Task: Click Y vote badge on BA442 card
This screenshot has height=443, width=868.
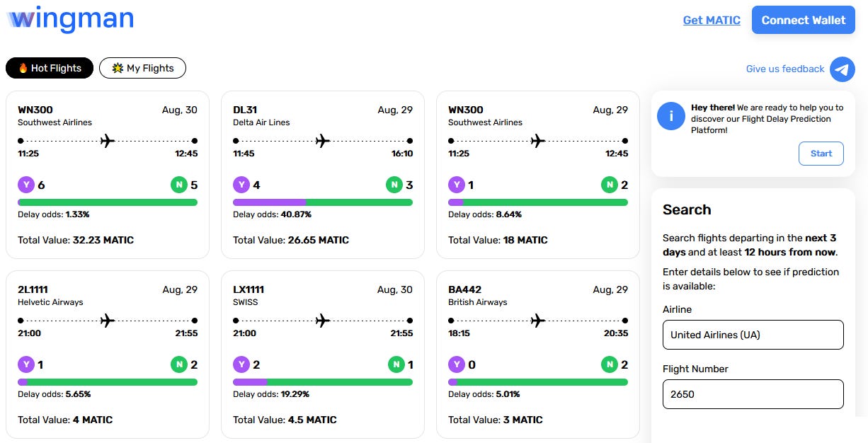Action: tap(457, 365)
